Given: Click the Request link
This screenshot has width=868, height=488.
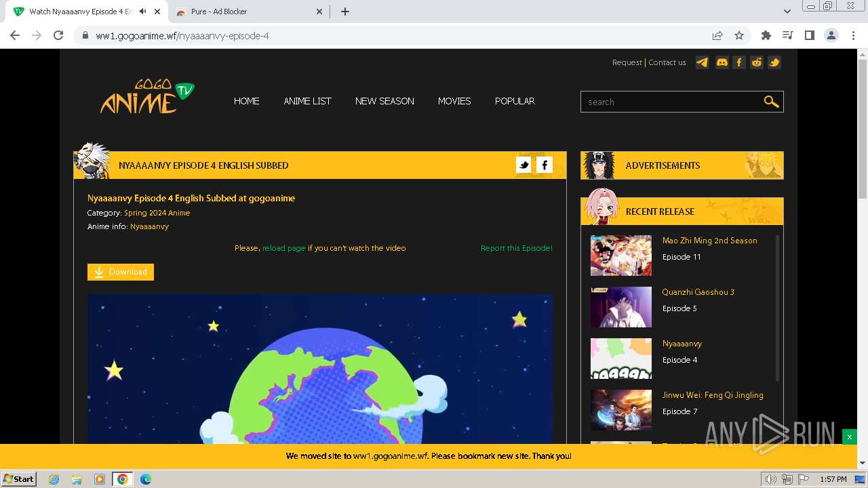Looking at the screenshot, I should pyautogui.click(x=627, y=62).
